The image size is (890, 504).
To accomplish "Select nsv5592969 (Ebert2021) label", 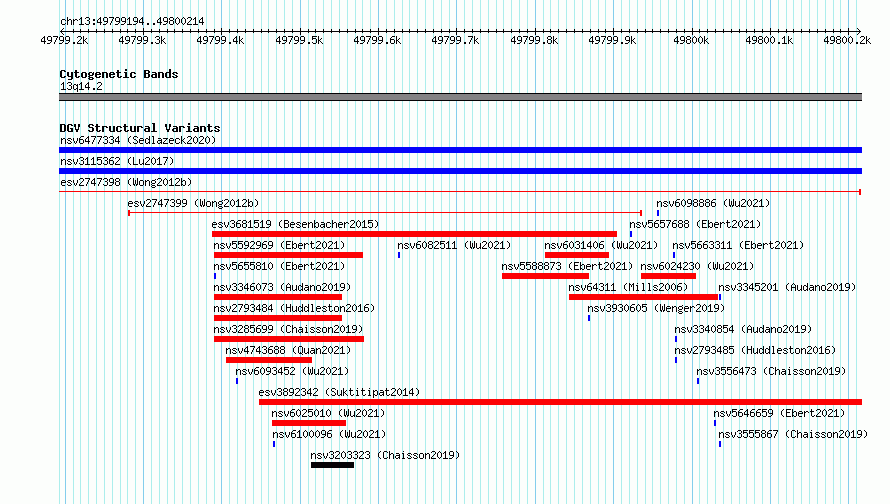I will coord(279,245).
